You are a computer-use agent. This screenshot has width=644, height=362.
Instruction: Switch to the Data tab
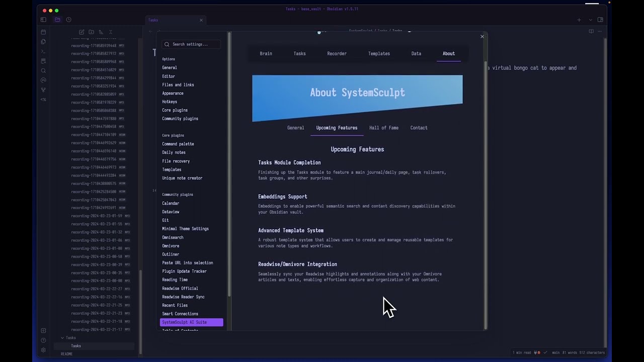point(416,53)
